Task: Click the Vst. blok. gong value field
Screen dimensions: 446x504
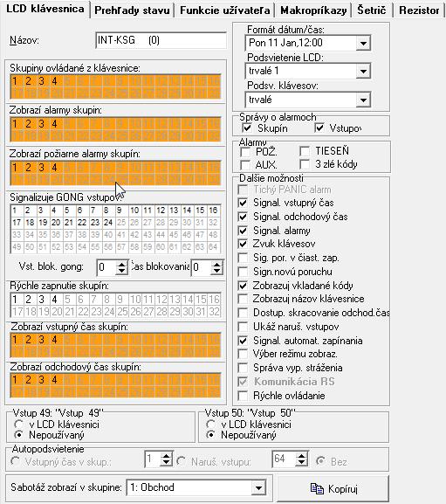Action: 106,267
